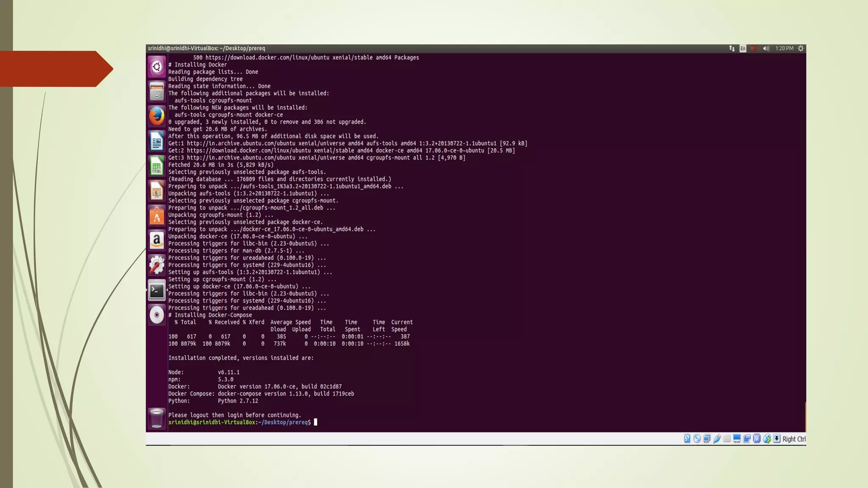Open the Ubuntu Dash search launcher
Viewport: 868px width, 488px height.
[157, 67]
